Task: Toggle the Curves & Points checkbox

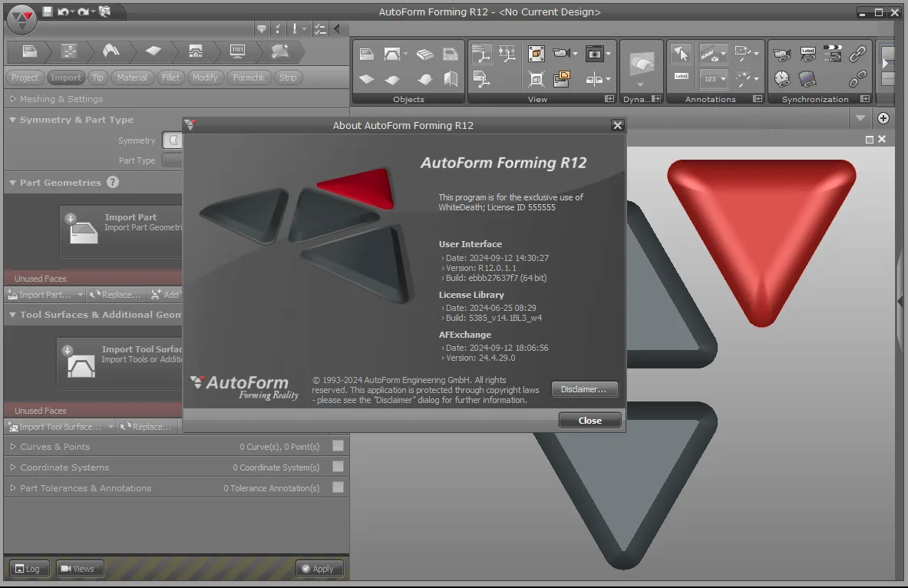Action: click(338, 446)
